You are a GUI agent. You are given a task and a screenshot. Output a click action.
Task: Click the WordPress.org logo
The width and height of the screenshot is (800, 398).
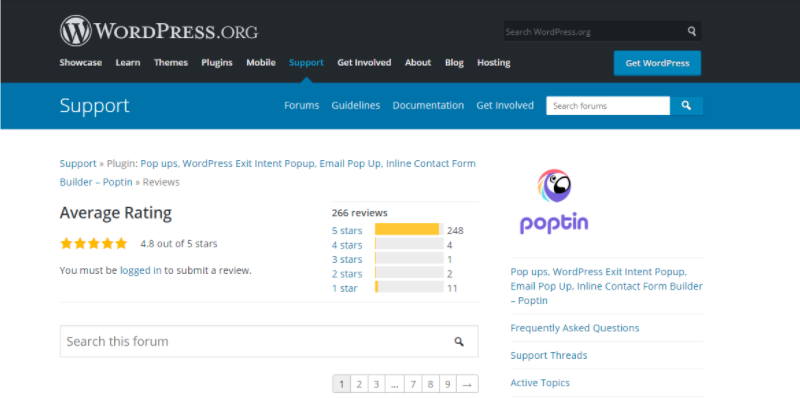coord(159,31)
